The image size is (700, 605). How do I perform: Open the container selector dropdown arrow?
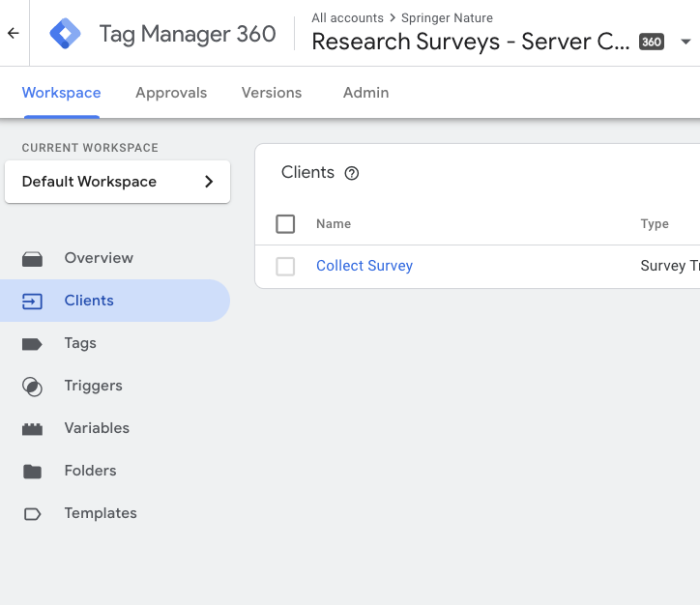coord(685,42)
